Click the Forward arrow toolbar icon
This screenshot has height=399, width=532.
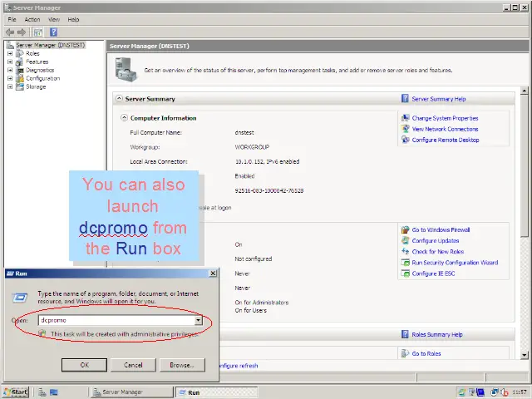pos(22,32)
